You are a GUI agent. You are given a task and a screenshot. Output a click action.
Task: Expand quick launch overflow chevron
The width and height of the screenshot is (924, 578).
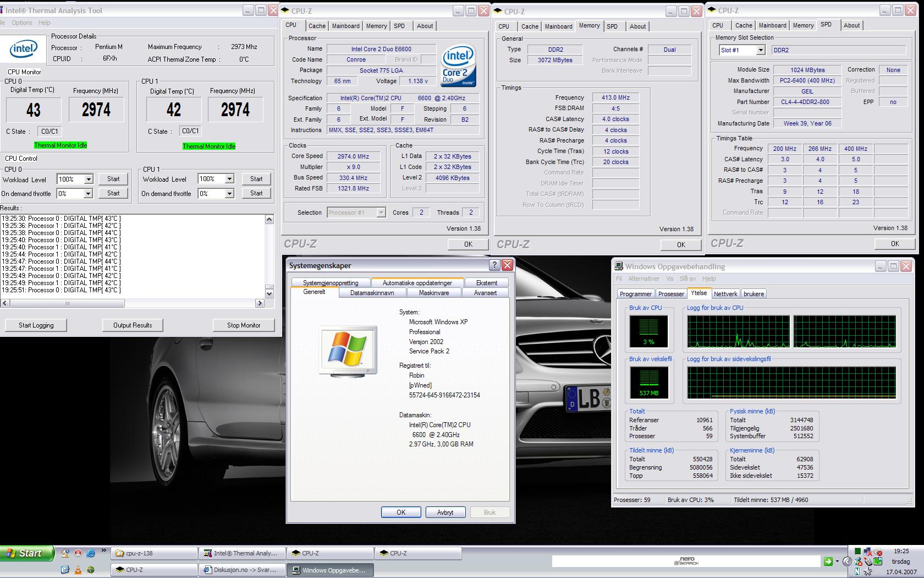(x=104, y=550)
